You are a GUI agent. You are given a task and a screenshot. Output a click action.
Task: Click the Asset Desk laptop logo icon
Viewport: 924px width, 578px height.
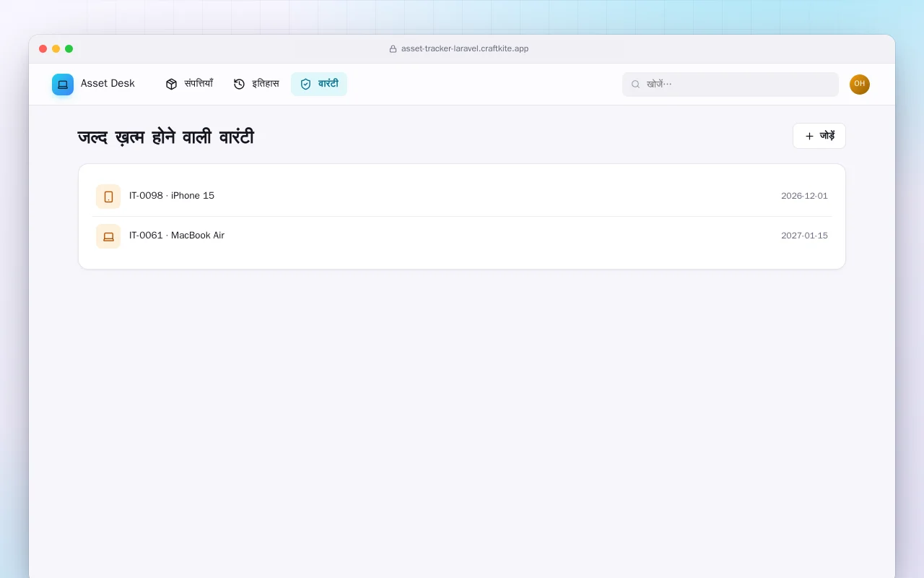(x=63, y=85)
